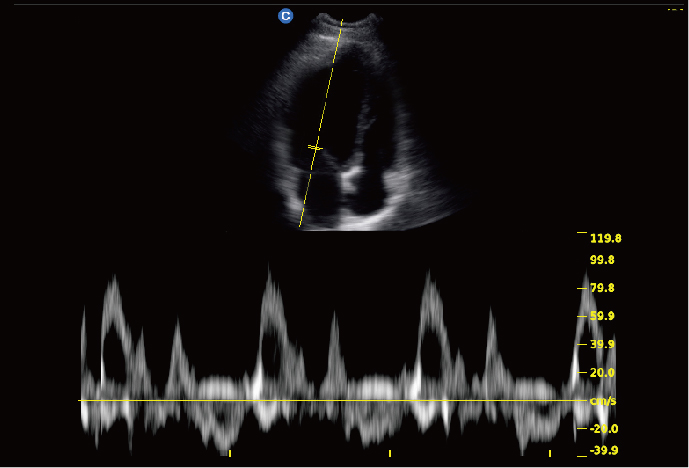The width and height of the screenshot is (689, 468).
Task: Select the first bottom time tick marker
Action: [x=230, y=453]
